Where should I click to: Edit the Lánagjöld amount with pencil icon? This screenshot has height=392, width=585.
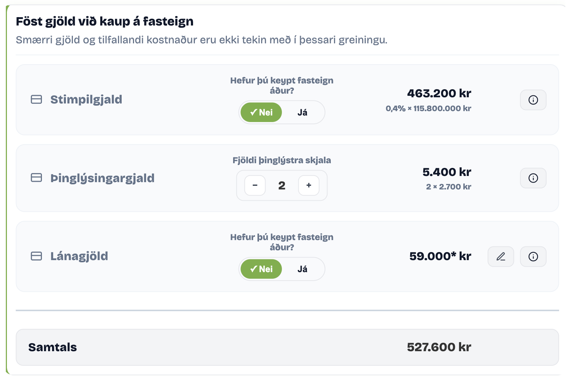[x=501, y=256]
